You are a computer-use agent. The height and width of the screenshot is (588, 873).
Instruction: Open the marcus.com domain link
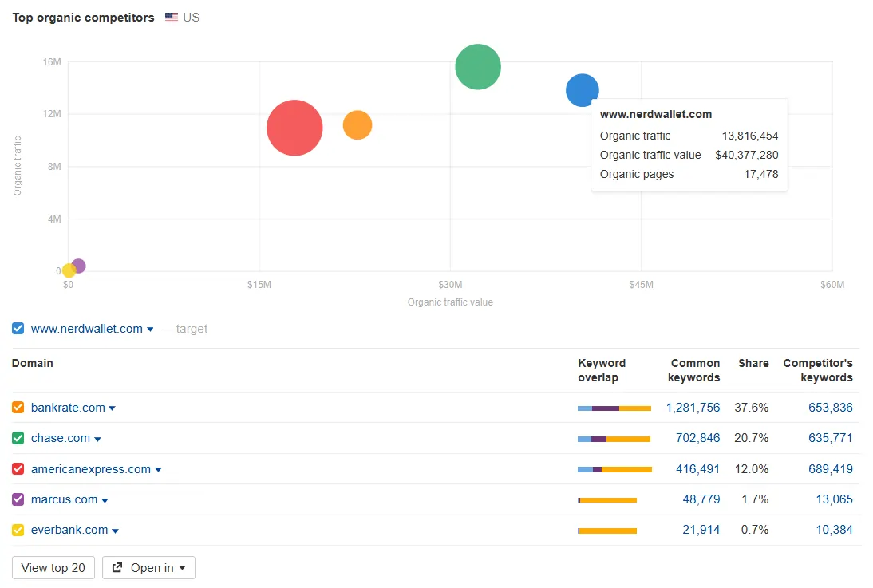pos(64,499)
